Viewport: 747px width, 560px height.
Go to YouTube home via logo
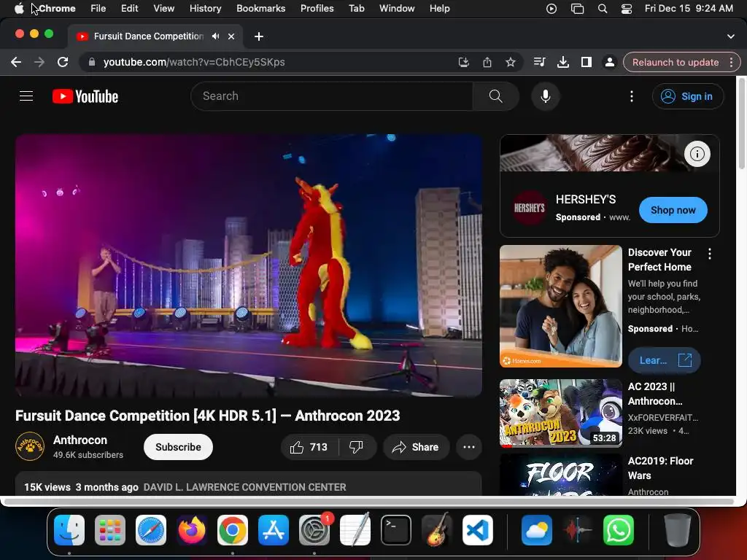(x=85, y=96)
